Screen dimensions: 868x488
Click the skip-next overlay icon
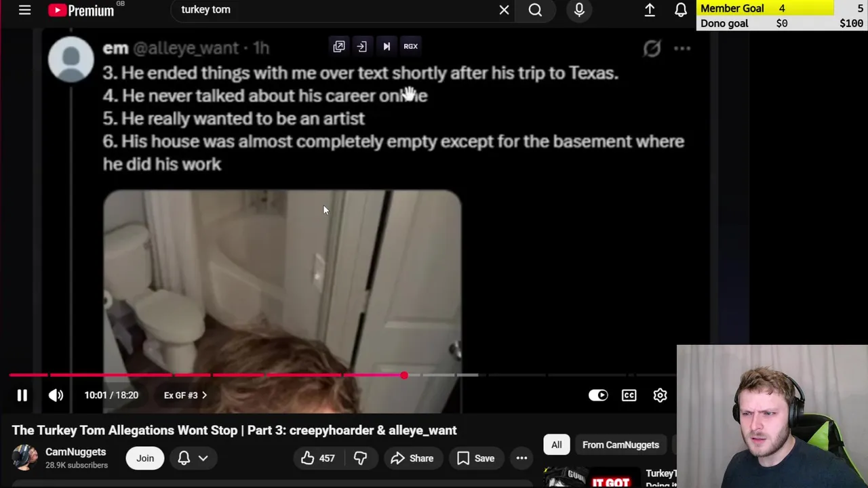click(387, 46)
